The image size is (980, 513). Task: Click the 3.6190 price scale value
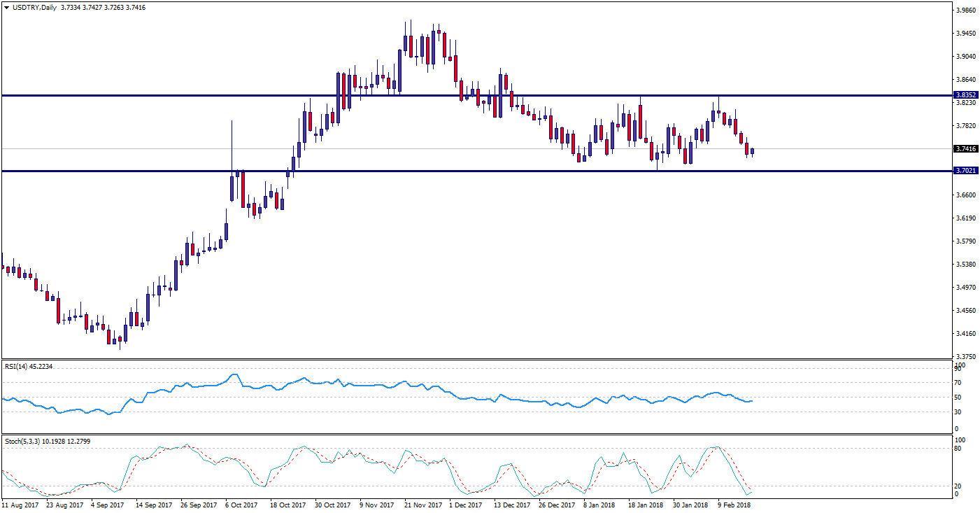pos(966,218)
